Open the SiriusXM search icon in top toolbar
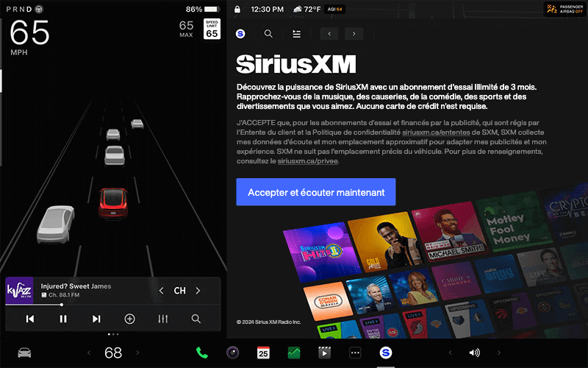588x368 pixels. coord(268,34)
